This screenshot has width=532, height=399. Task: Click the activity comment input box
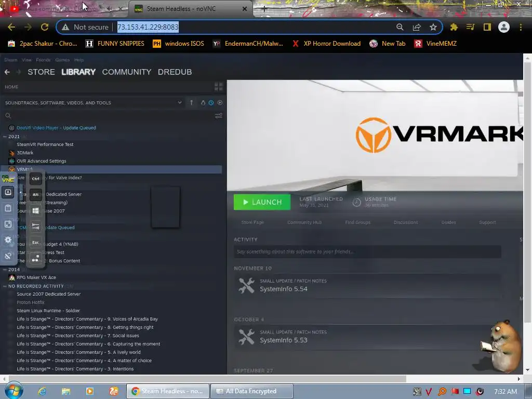click(x=367, y=252)
